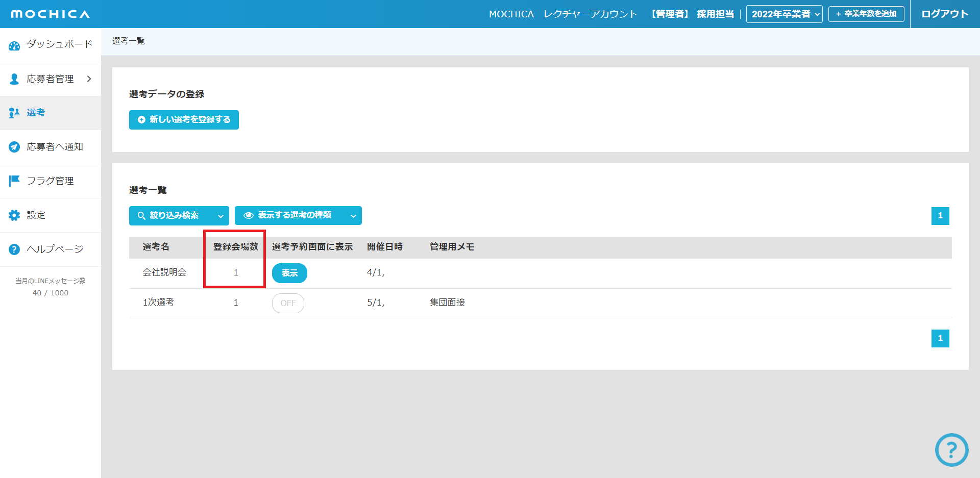Click the applicant management person icon

coord(14,79)
